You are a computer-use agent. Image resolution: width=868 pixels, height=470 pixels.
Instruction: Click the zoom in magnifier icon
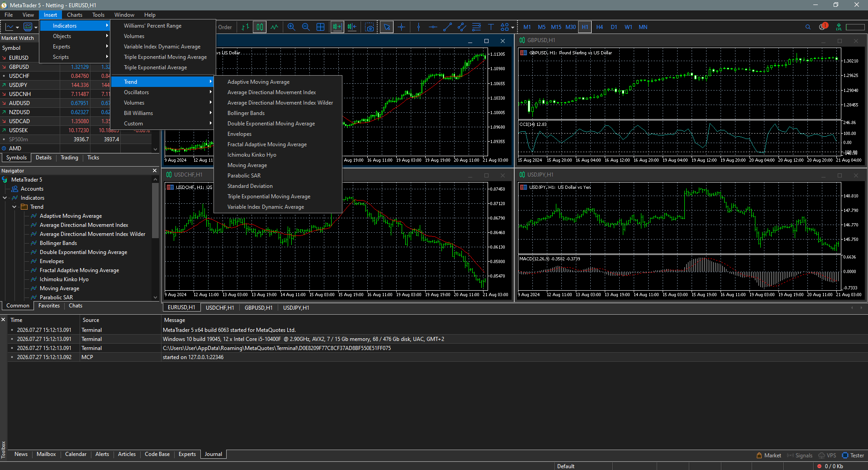[x=291, y=27]
